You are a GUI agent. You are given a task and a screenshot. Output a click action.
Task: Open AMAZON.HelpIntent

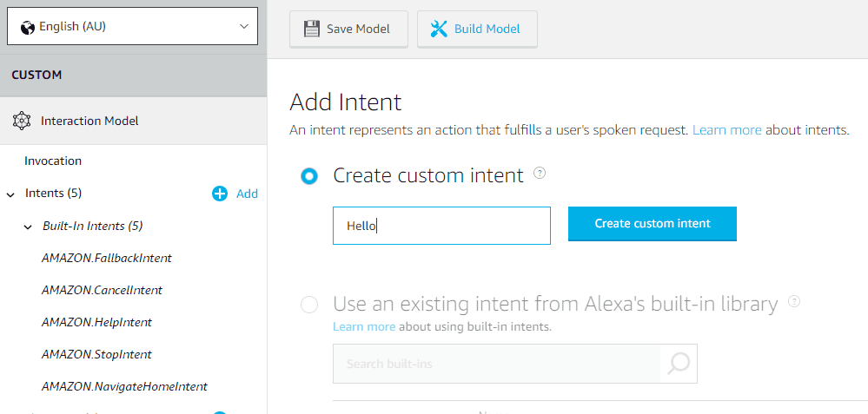tap(96, 322)
